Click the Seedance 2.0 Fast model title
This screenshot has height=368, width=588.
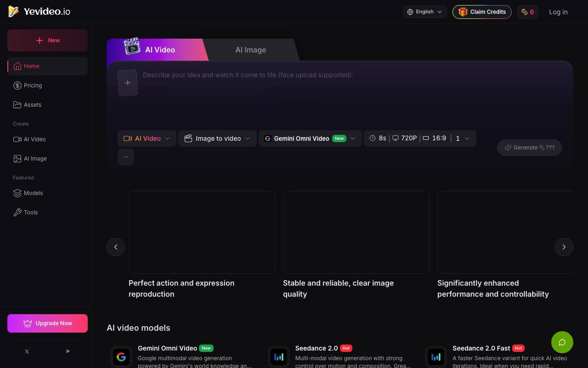[481, 348]
